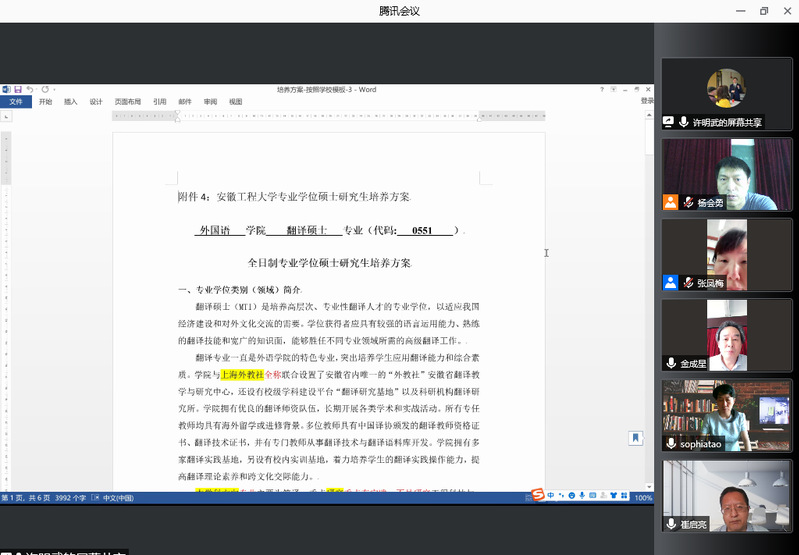Viewport: 799px width, 555px height.
Task: Click the bookmark icon beside the document
Action: tap(635, 438)
